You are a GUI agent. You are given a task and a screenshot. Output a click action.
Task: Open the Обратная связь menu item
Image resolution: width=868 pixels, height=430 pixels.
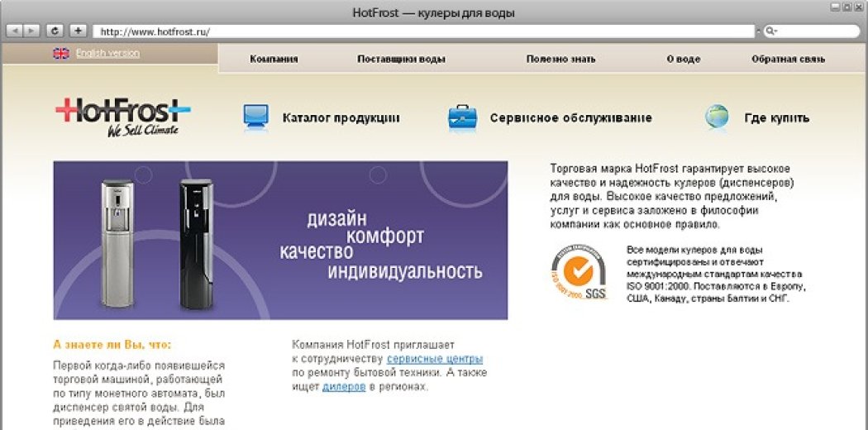tap(788, 60)
